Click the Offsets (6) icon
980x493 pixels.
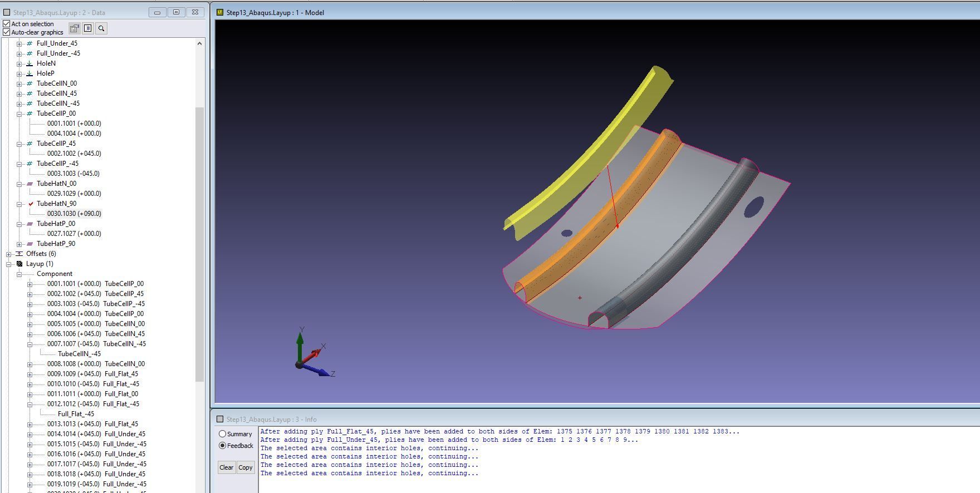point(19,254)
